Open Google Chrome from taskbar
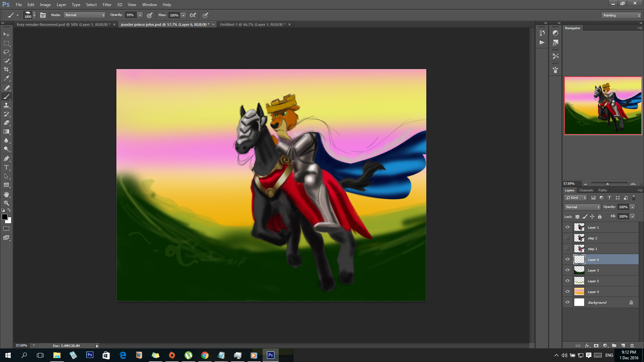This screenshot has width=644, height=362. point(205,355)
